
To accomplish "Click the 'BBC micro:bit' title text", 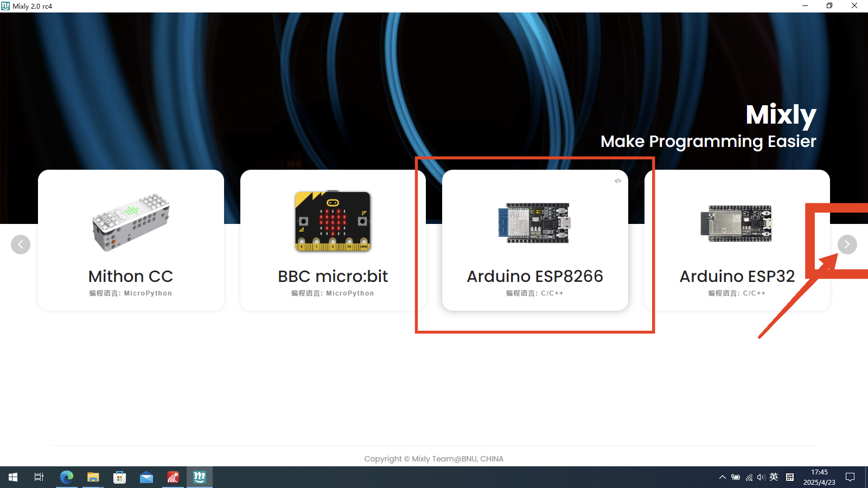I will point(333,277).
